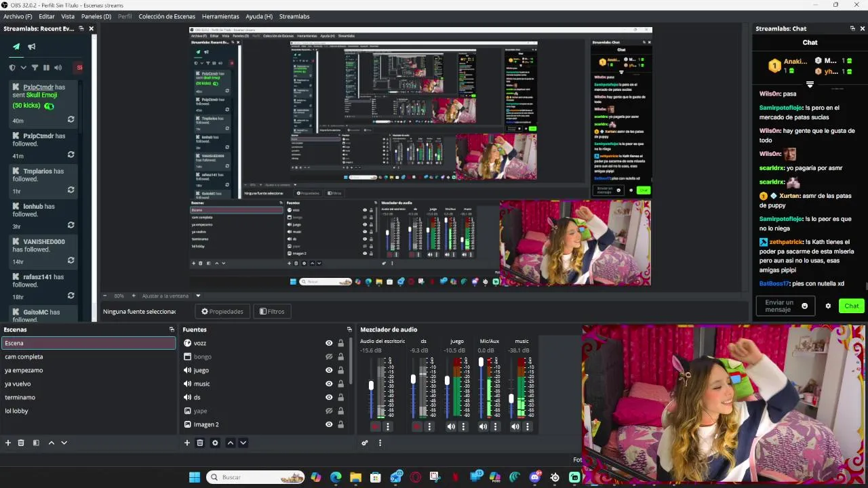Mute the juego audio channel
The height and width of the screenshot is (488, 868).
point(451,426)
